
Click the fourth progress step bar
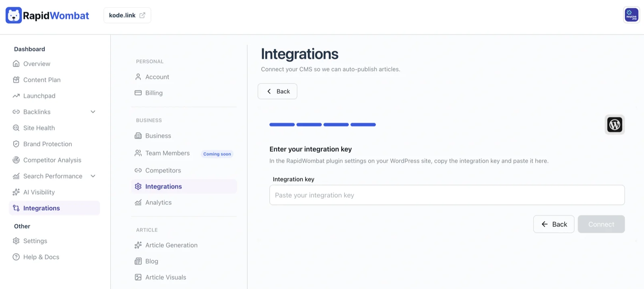[363, 125]
